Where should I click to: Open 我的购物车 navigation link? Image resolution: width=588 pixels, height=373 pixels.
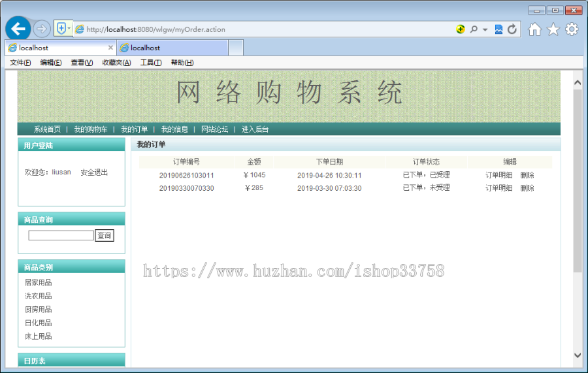90,129
